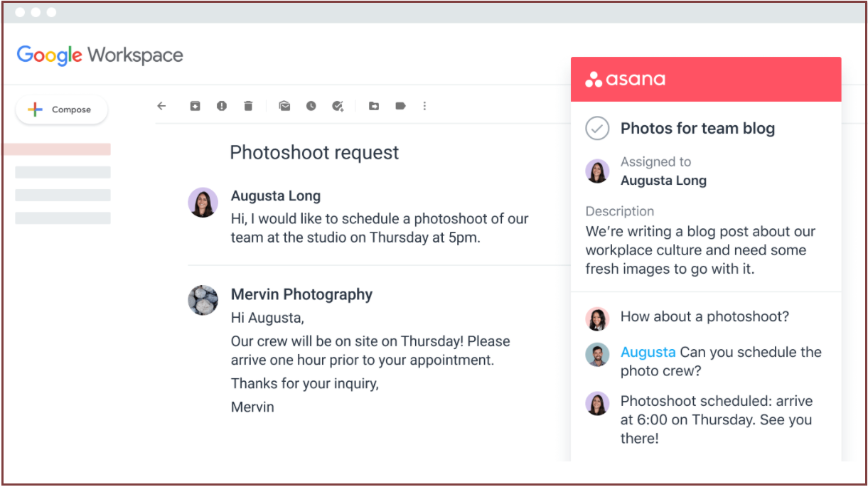Click the Mervin Photography sender avatar
The image size is (868, 487).
point(203,300)
